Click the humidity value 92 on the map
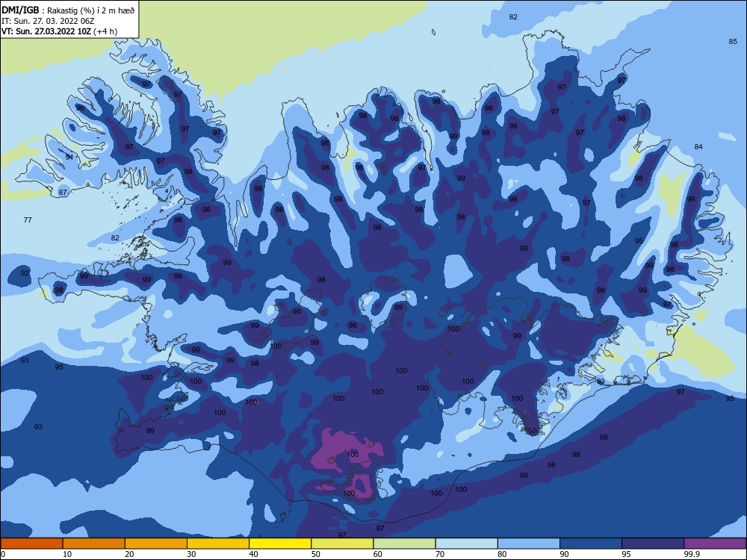This screenshot has width=747, height=560. tap(25, 273)
